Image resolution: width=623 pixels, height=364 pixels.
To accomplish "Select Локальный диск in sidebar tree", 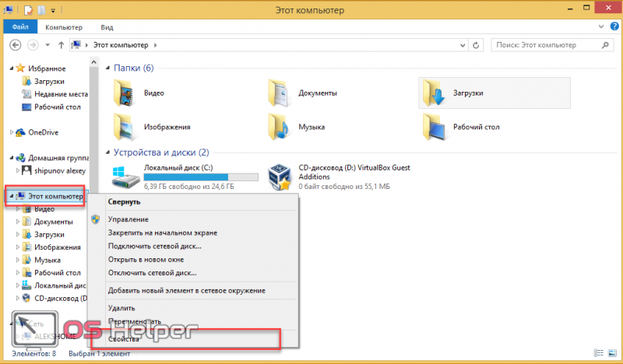I will tap(54, 285).
